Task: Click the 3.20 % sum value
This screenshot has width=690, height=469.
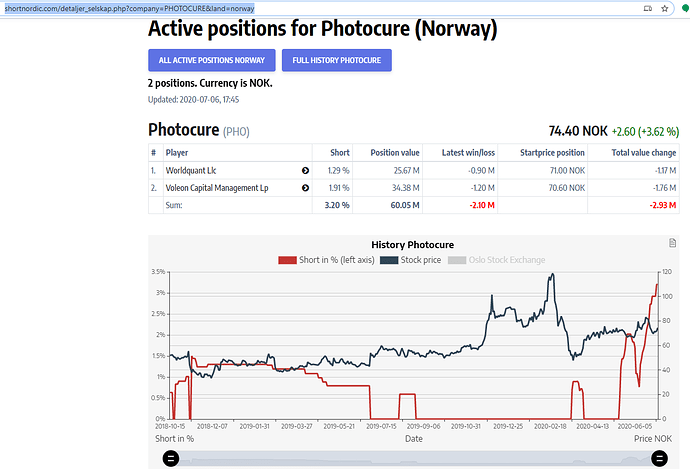Action: pyautogui.click(x=337, y=205)
